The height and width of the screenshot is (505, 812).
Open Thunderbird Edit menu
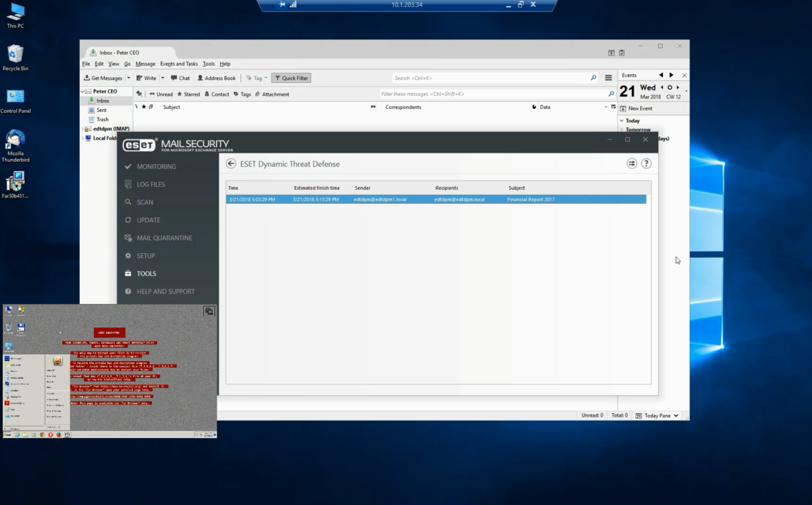point(99,63)
